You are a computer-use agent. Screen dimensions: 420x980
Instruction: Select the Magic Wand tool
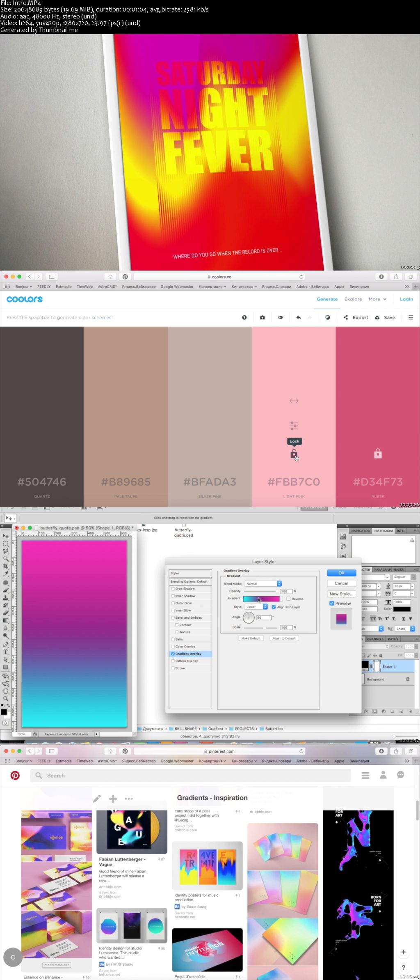pos(6,558)
